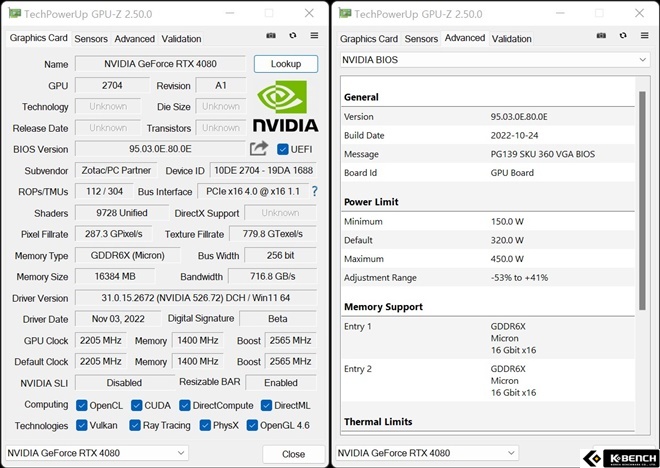Click the Bandwidth field 716.8 GB/s
The height and width of the screenshot is (468, 660).
pos(273,277)
